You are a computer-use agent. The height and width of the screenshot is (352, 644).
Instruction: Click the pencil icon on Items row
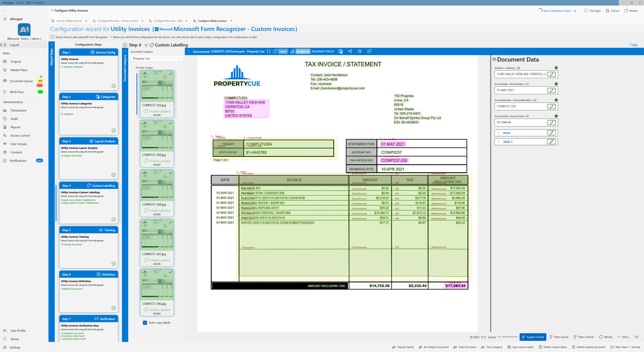(x=551, y=133)
